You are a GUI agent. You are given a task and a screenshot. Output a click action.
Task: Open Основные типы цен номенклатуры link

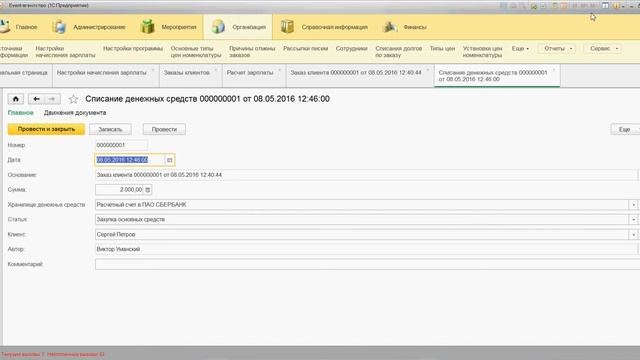pyautogui.click(x=196, y=52)
